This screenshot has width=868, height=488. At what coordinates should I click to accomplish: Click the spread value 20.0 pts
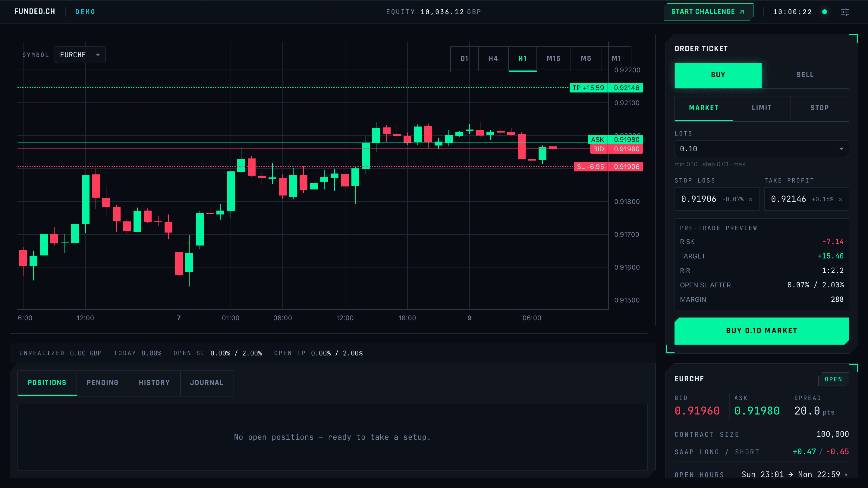[814, 411]
